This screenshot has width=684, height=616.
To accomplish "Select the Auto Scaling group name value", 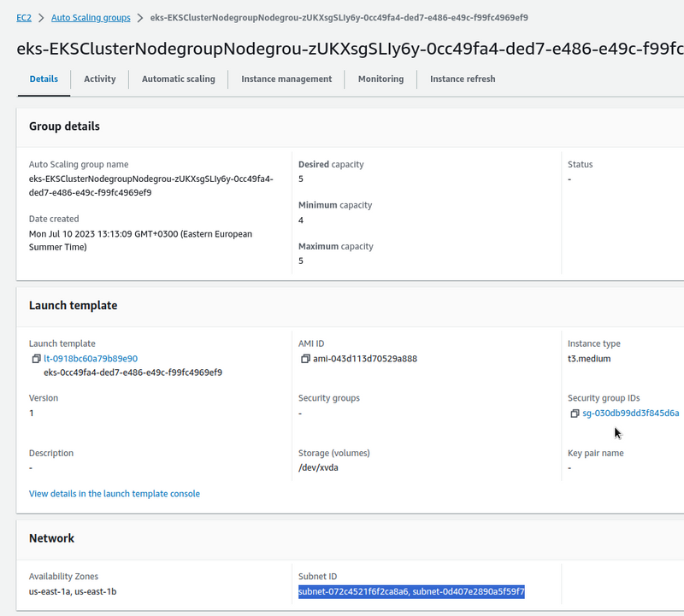I will (x=151, y=185).
